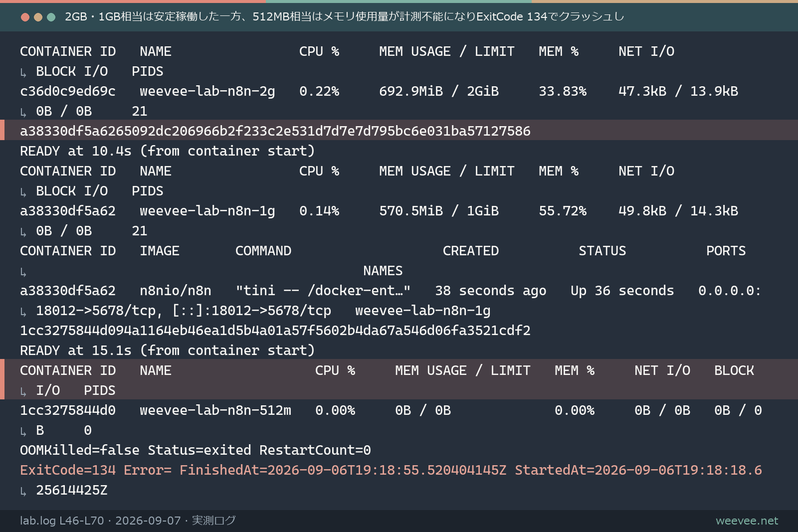Select memory usage 692.9MiB / 2GiB

pyautogui.click(x=439, y=91)
